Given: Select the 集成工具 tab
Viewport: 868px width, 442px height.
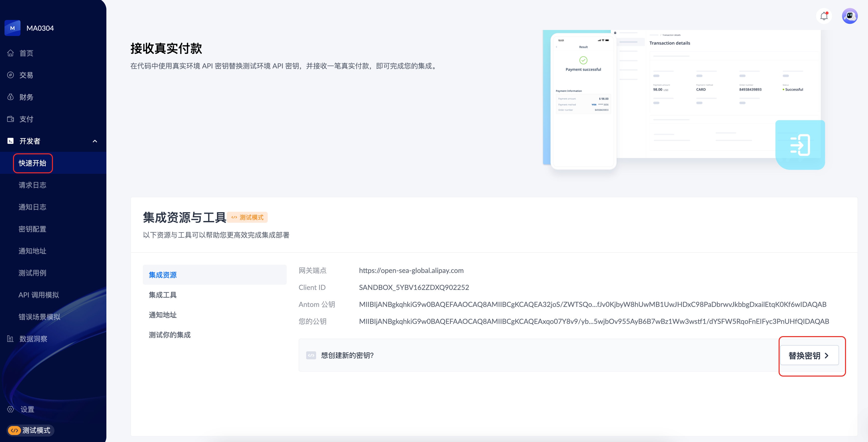Looking at the screenshot, I should click(163, 295).
